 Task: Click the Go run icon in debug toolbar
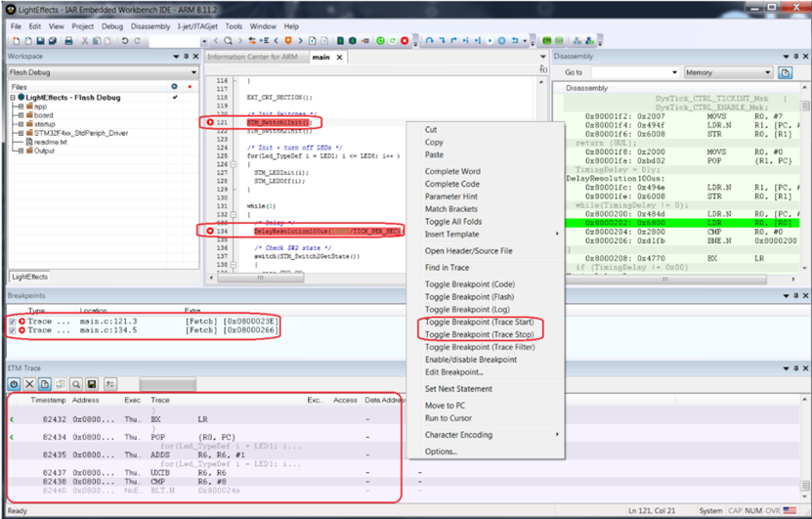[490, 40]
